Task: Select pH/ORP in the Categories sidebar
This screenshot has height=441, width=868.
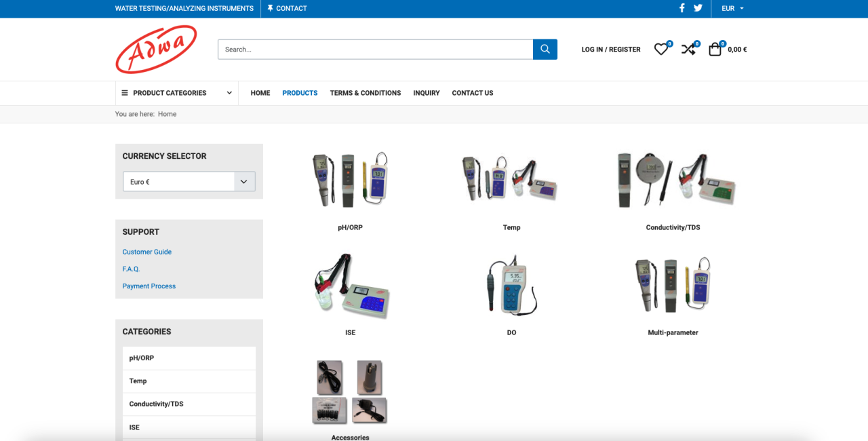Action: pos(142,358)
